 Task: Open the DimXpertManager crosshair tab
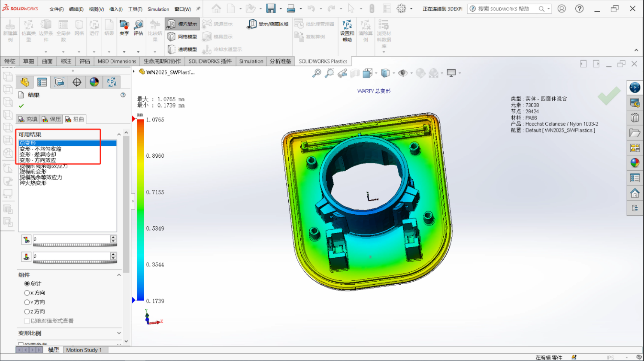pyautogui.click(x=77, y=82)
